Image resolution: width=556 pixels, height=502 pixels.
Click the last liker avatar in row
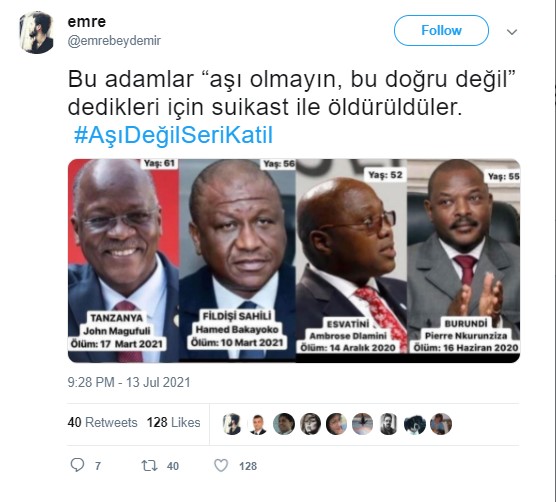[x=441, y=424]
